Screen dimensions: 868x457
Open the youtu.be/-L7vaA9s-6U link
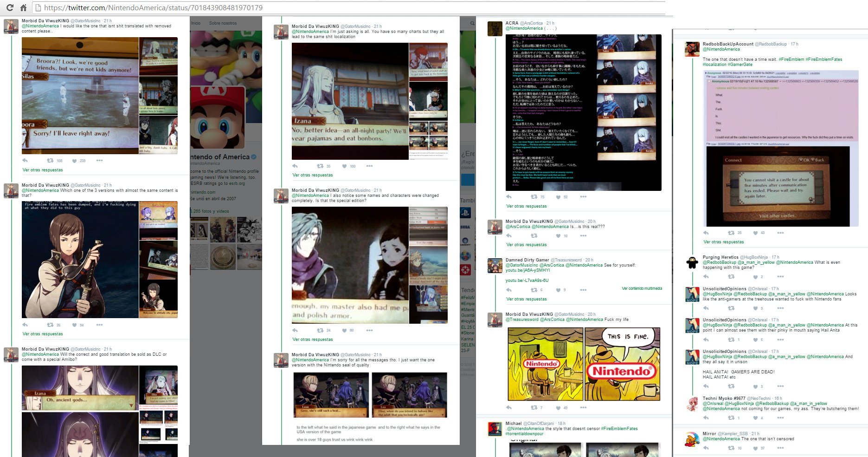pyautogui.click(x=527, y=281)
